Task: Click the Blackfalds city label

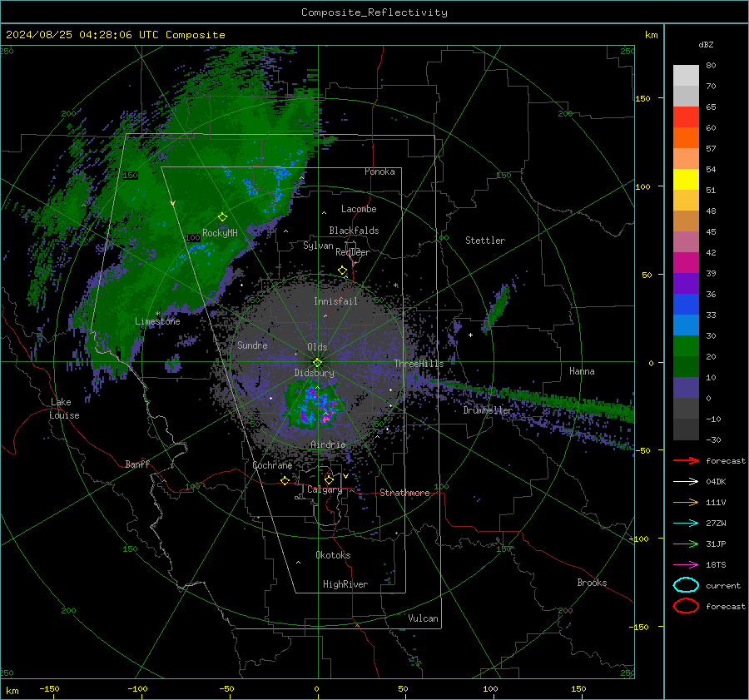Action: tap(354, 231)
